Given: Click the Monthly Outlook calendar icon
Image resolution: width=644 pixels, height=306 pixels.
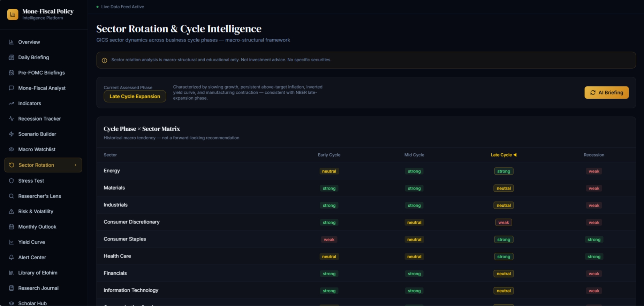Looking at the screenshot, I should pyautogui.click(x=11, y=227).
